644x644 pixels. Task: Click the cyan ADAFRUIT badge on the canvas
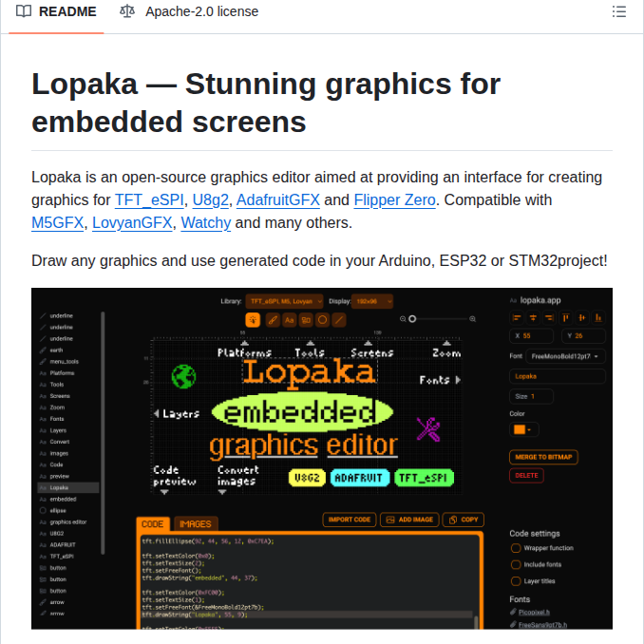point(360,478)
